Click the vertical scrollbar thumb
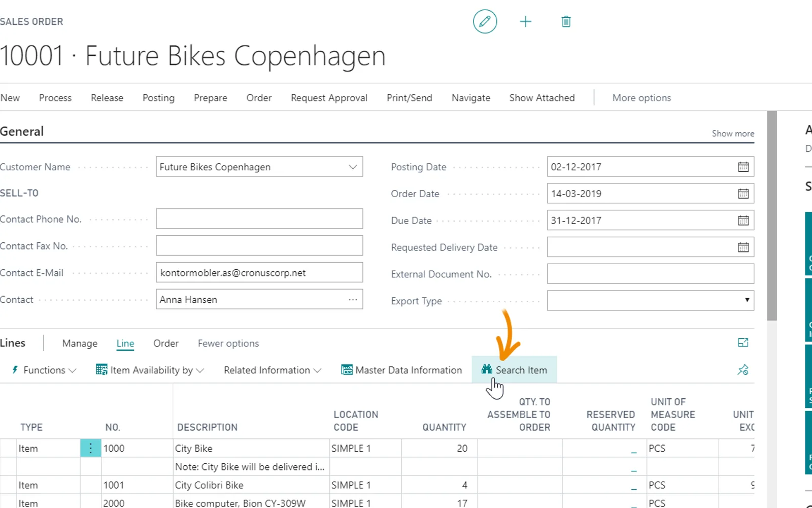The height and width of the screenshot is (508, 812). coord(772,216)
